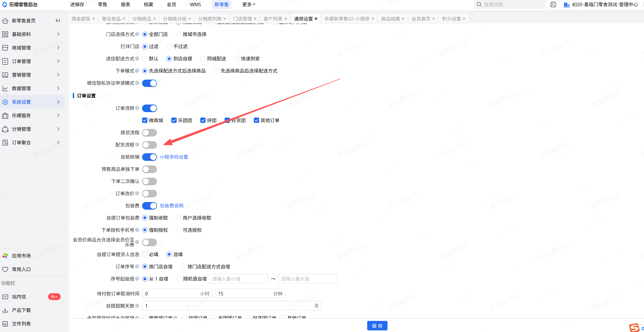Click the 常用入口 heart icon
The image size is (644, 332).
5,269
